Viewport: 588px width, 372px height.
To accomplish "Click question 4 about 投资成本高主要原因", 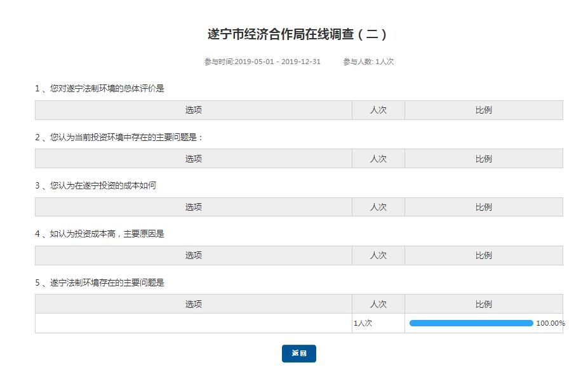I will point(100,234).
